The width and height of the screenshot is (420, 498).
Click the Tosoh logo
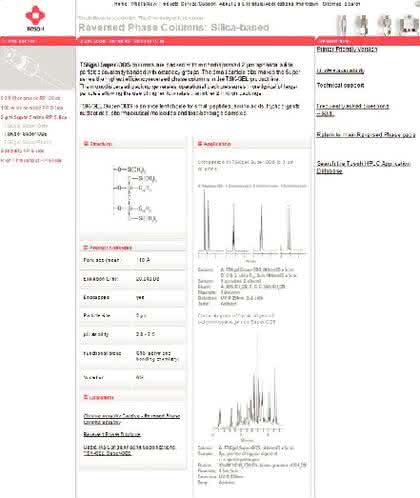(35, 19)
